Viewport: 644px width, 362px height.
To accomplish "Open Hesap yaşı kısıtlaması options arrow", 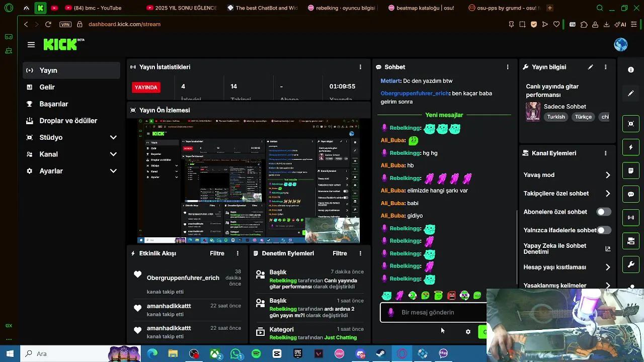I will pos(608,267).
